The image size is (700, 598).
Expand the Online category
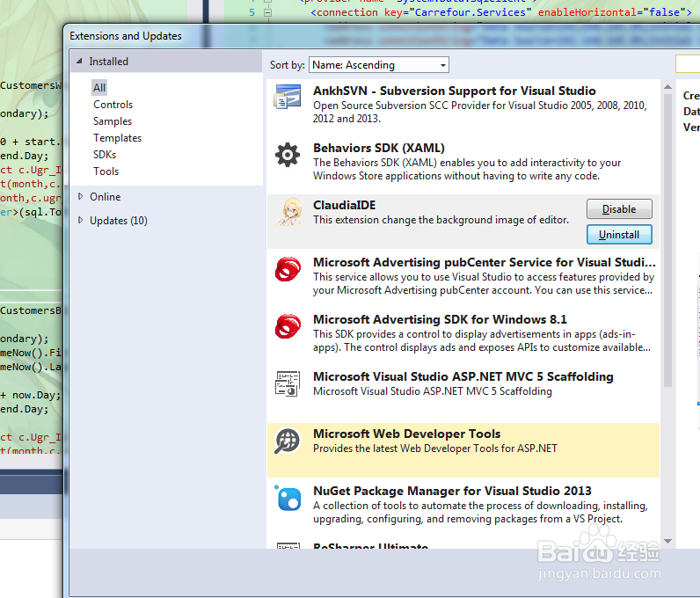(80, 196)
